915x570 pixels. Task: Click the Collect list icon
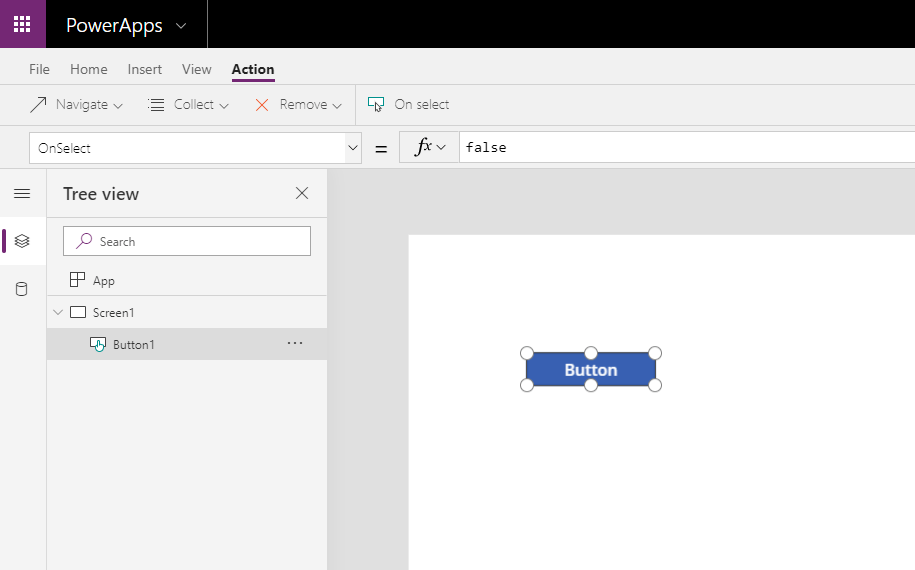pos(156,104)
